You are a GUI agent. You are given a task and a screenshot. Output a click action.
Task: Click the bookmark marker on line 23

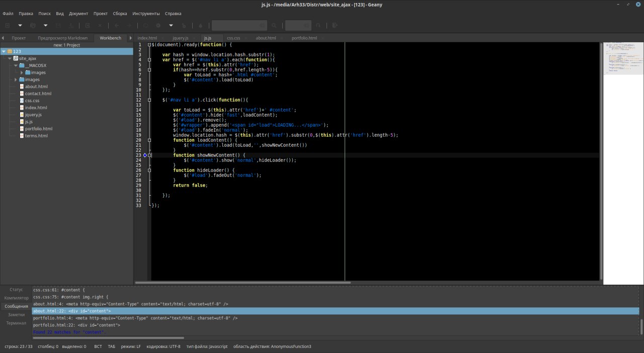[x=145, y=155]
